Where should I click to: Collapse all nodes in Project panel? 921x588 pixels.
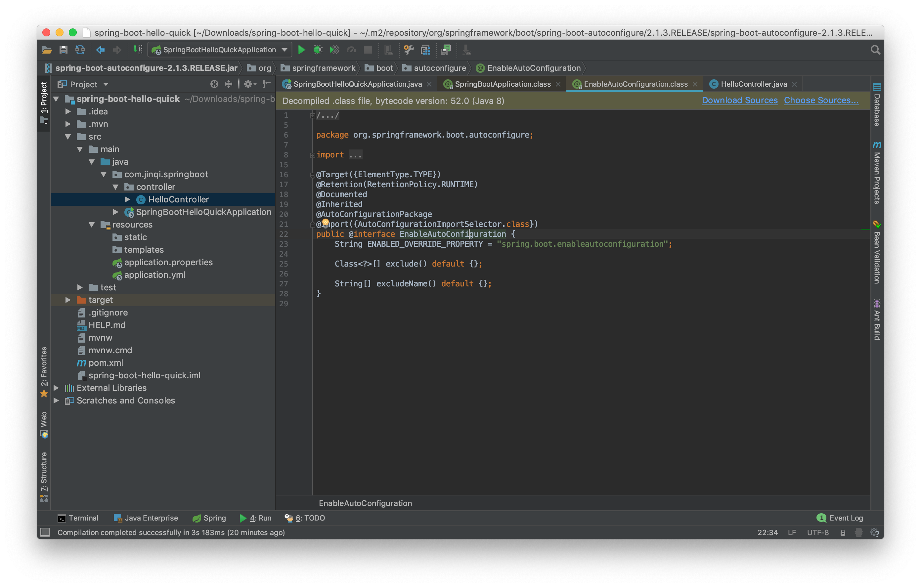click(228, 84)
